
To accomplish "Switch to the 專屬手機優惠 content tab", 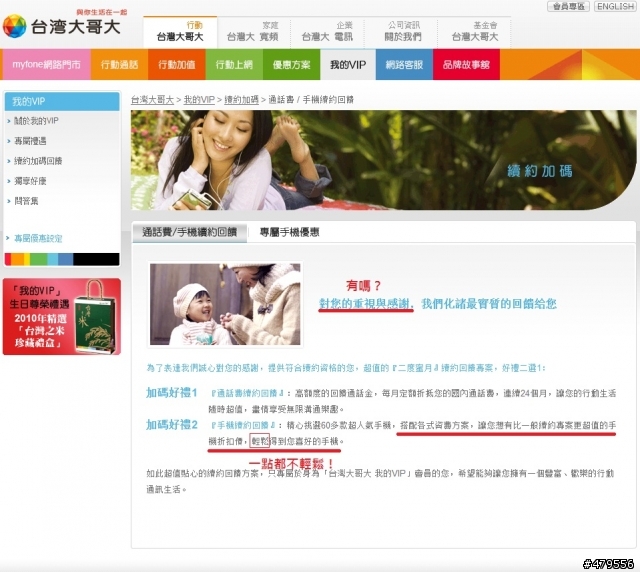I will point(289,232).
